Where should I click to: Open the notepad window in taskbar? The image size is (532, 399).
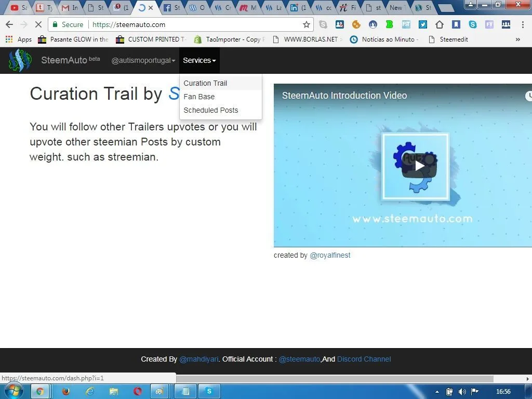pos(185,392)
